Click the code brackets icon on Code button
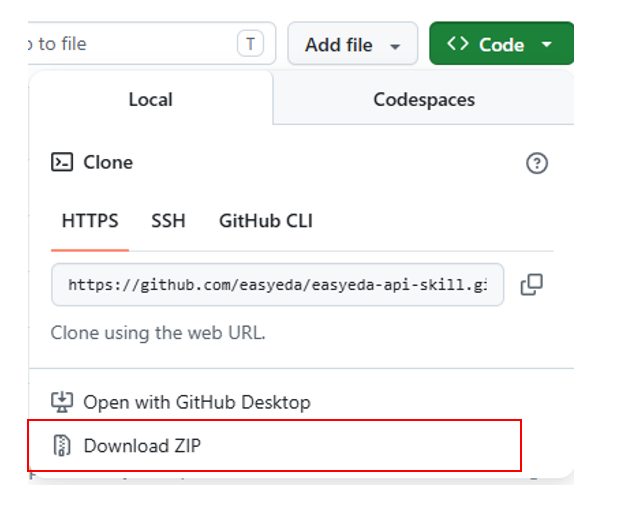 [x=458, y=43]
